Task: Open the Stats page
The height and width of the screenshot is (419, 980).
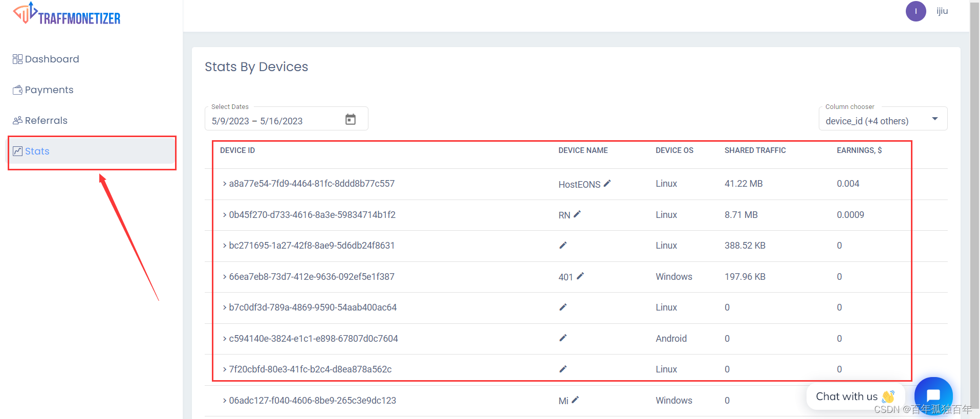Action: (x=92, y=151)
